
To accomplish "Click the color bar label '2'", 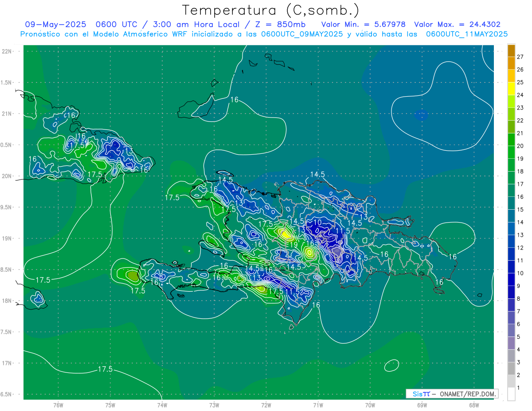I will (x=519, y=375).
